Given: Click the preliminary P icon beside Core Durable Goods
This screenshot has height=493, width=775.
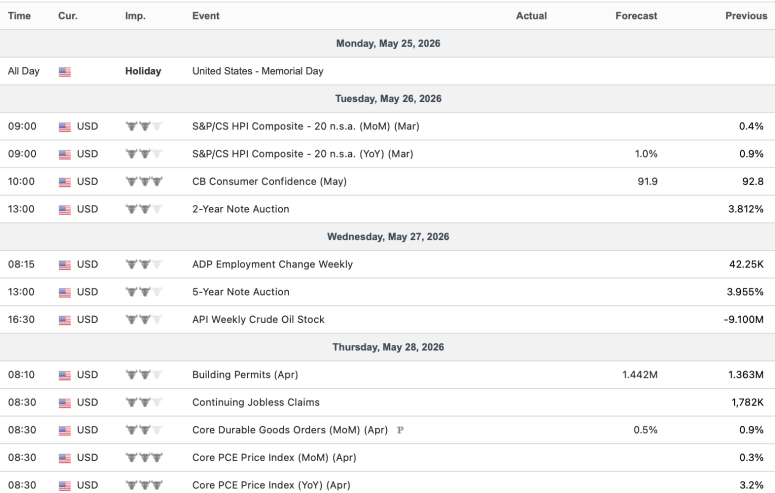Looking at the screenshot, I should [400, 430].
